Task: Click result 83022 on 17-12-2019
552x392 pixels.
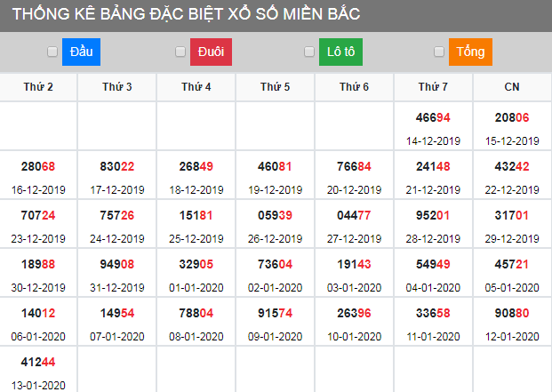Action: point(117,166)
